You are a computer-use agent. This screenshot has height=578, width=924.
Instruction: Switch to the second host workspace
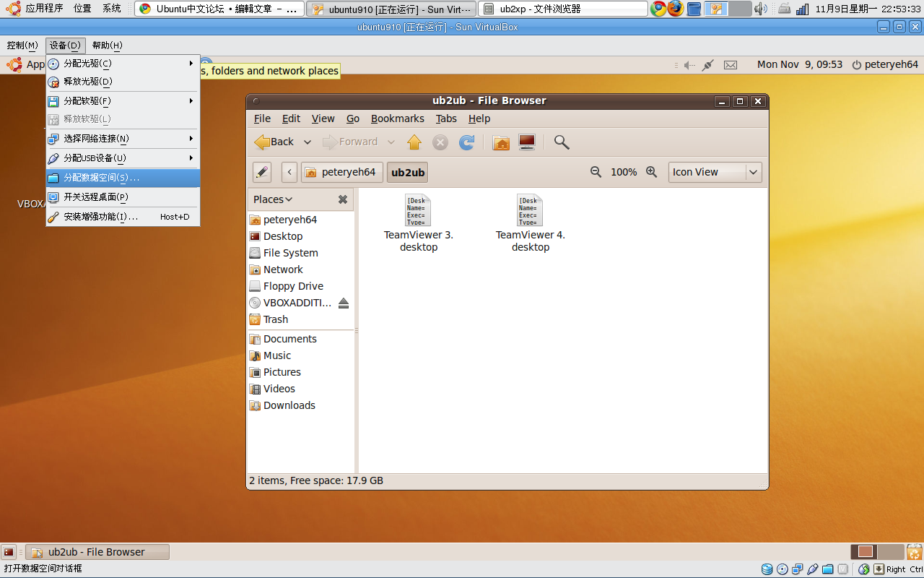[x=740, y=9]
